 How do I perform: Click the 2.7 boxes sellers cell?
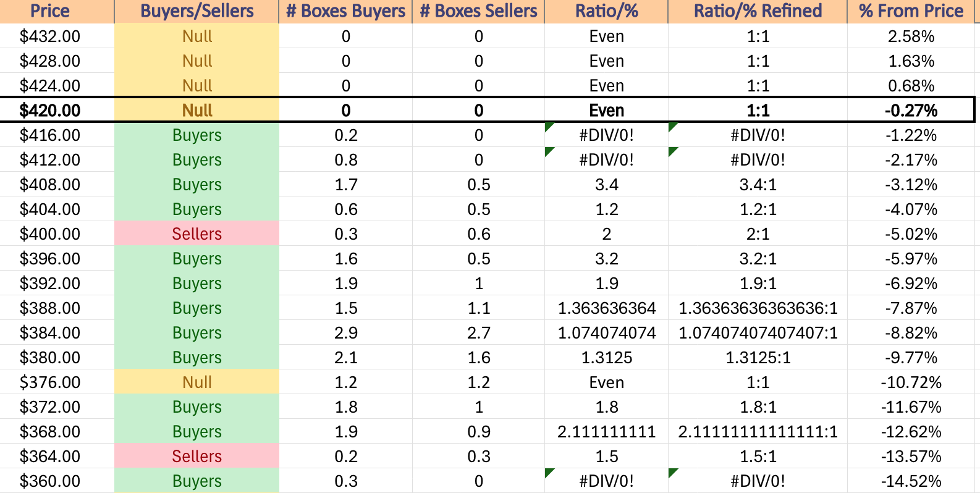(478, 332)
